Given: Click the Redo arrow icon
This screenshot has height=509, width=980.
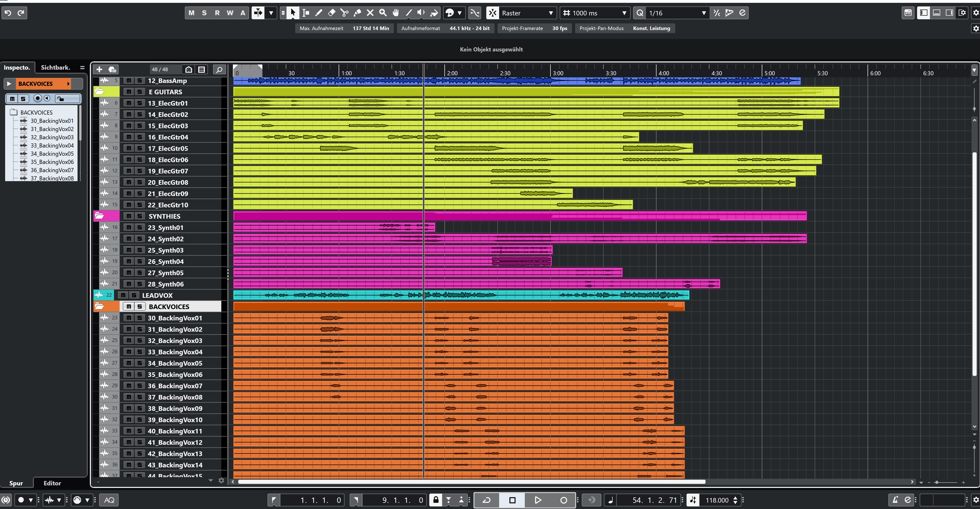Looking at the screenshot, I should pos(21,13).
